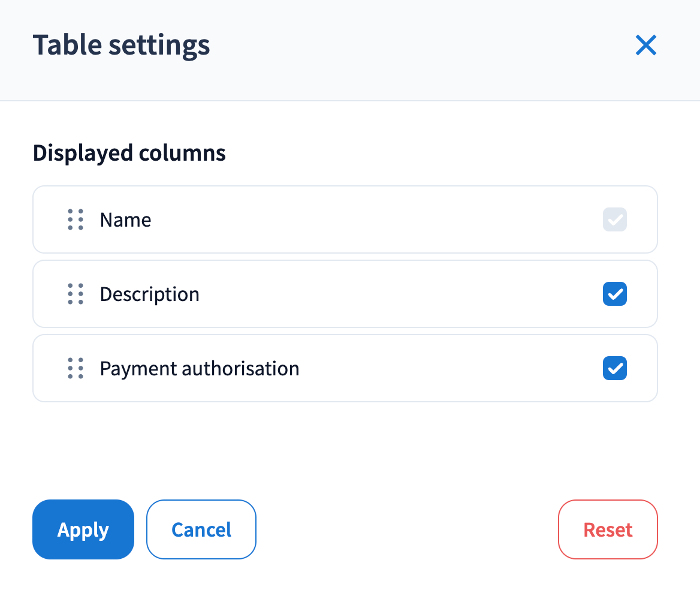Click empty space inside the Name row
Image resolution: width=700 pixels, height=602 pixels.
tap(372, 220)
